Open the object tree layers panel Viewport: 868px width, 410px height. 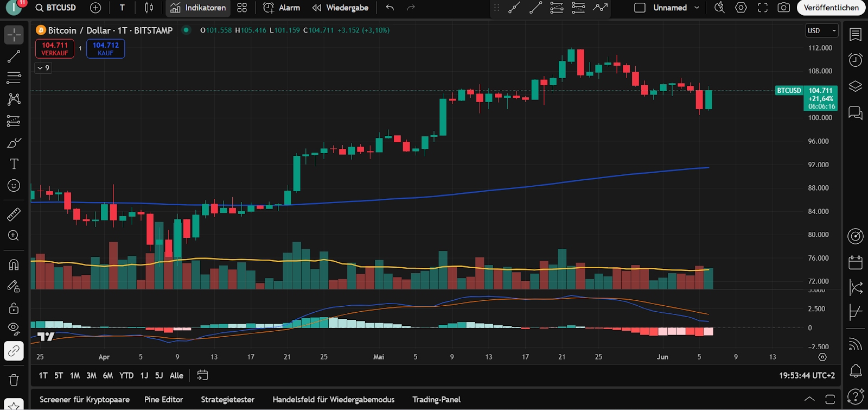pyautogui.click(x=856, y=86)
